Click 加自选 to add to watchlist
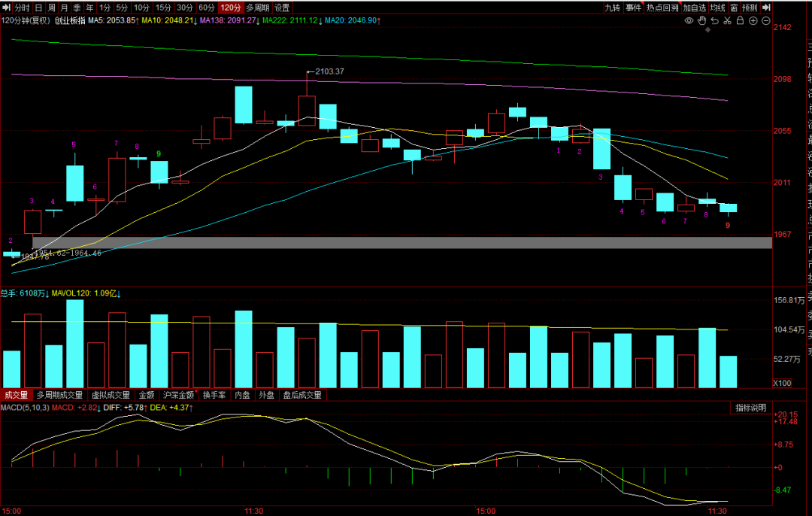The width and height of the screenshot is (812, 516). pos(694,8)
